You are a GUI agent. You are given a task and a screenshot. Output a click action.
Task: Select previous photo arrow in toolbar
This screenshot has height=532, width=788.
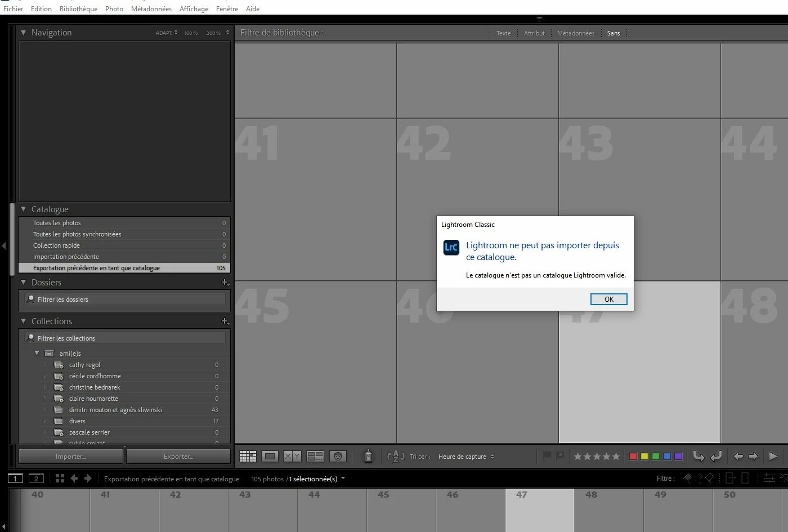click(738, 457)
